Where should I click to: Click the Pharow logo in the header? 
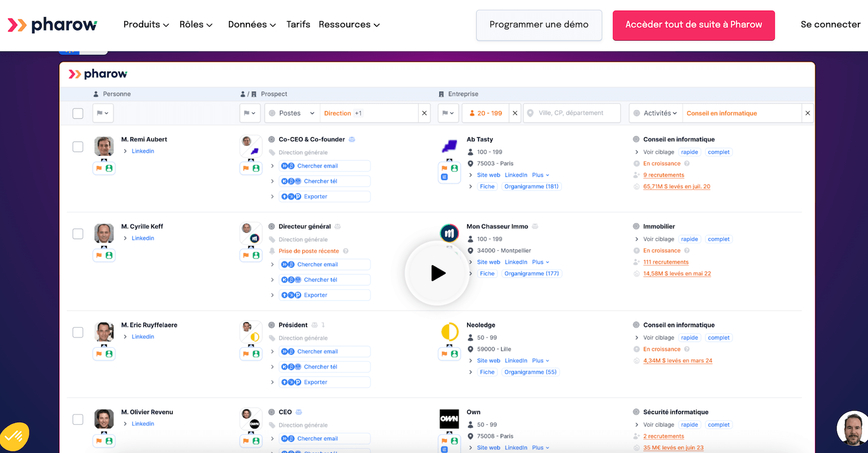click(53, 25)
